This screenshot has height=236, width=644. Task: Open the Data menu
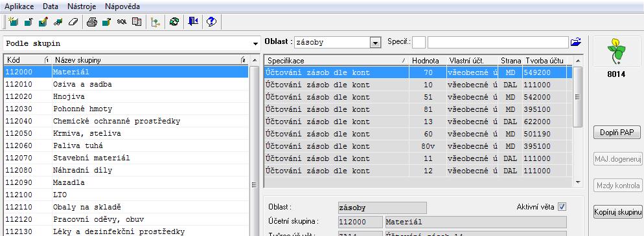pyautogui.click(x=51, y=6)
